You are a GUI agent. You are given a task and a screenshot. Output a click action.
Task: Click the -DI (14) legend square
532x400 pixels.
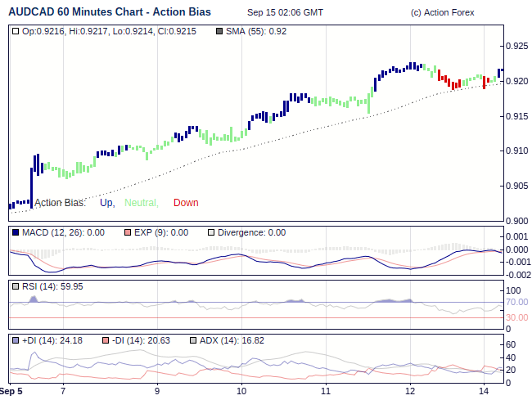105,340
